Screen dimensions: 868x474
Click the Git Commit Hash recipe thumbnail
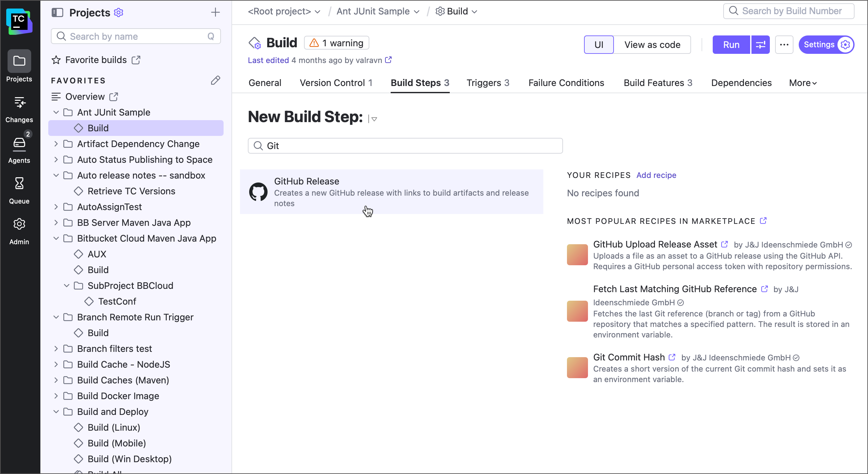(577, 368)
